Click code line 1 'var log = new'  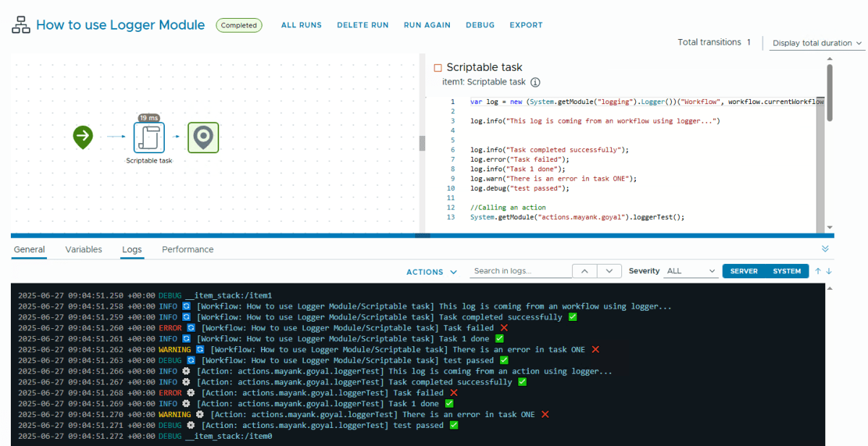click(x=647, y=102)
